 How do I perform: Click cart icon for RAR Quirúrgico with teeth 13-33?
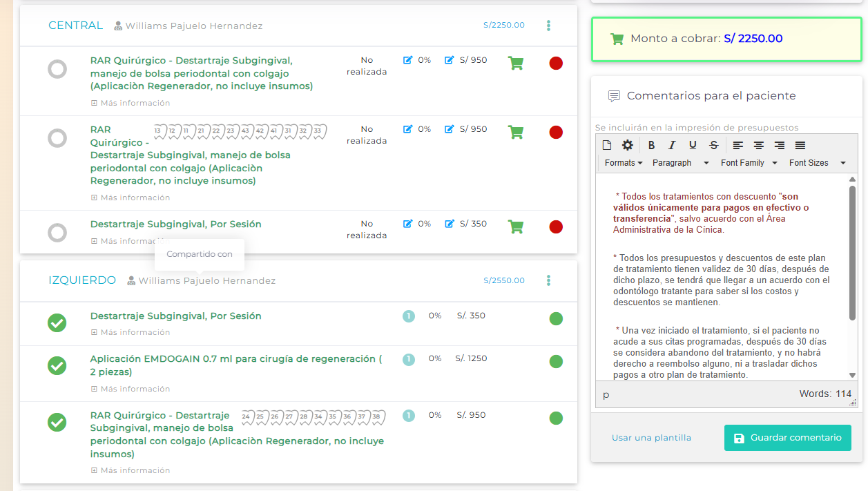tap(515, 132)
